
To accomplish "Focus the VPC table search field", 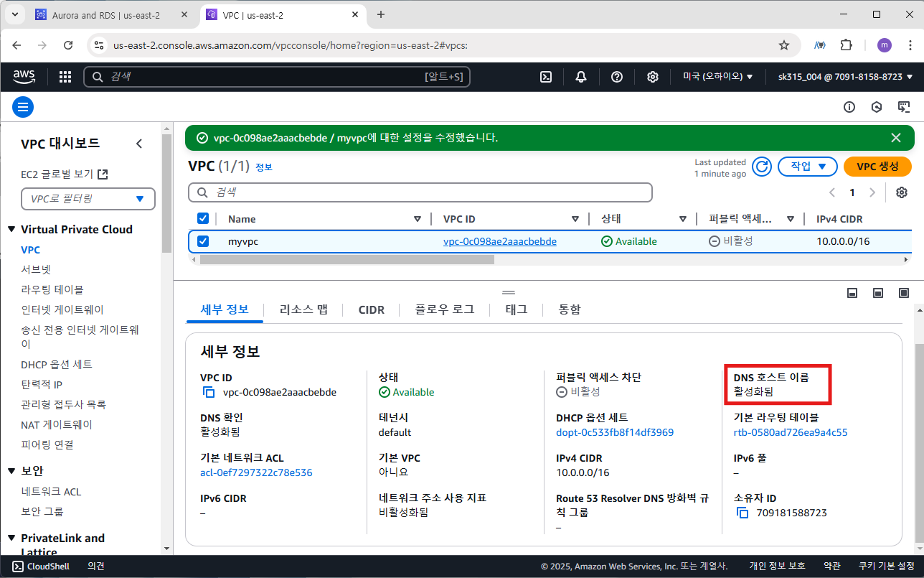I will point(420,192).
